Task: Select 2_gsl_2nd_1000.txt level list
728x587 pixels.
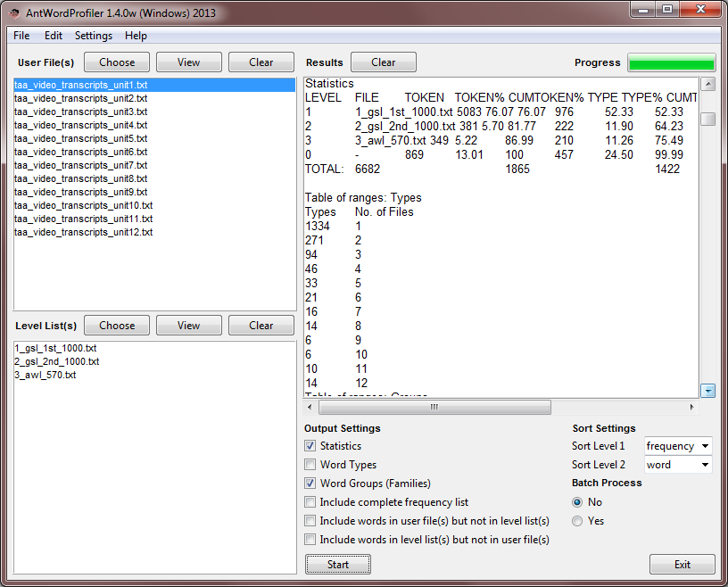Action: click(x=154, y=362)
